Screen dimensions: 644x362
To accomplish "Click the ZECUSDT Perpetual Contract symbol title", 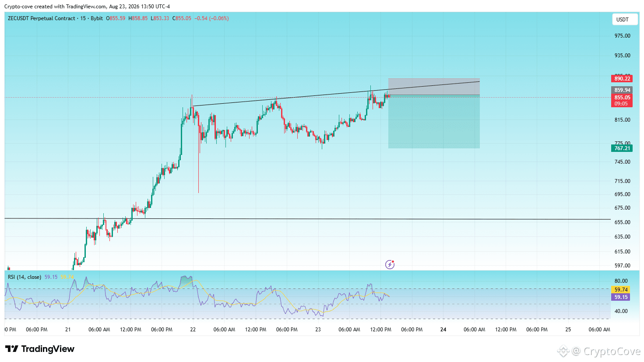I will point(42,18).
